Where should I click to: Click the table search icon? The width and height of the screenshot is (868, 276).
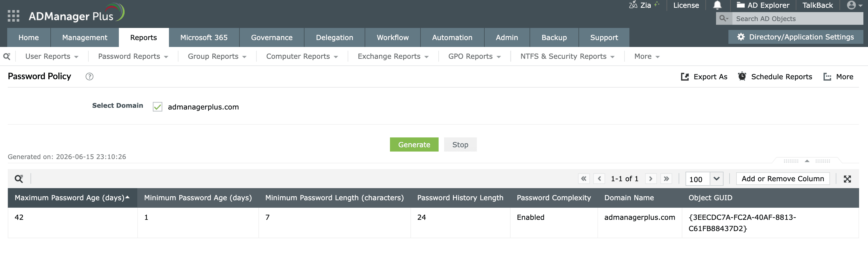19,179
